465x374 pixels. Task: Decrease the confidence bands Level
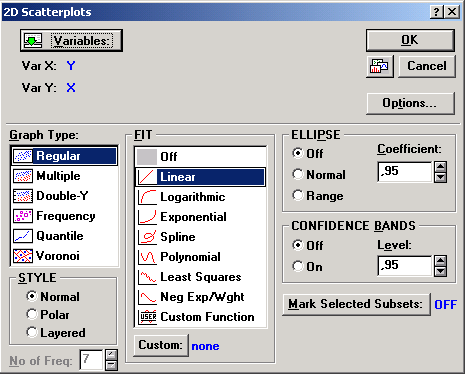point(441,271)
